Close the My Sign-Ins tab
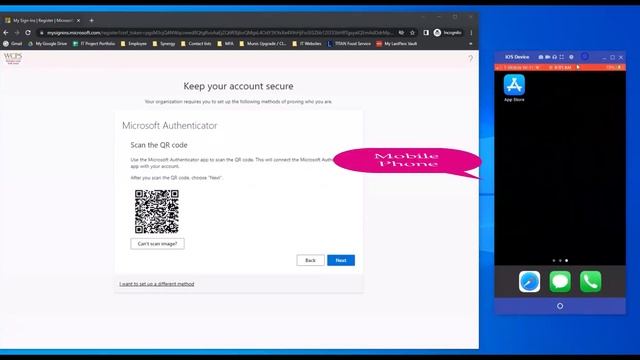This screenshot has width=640, height=360. click(x=78, y=20)
